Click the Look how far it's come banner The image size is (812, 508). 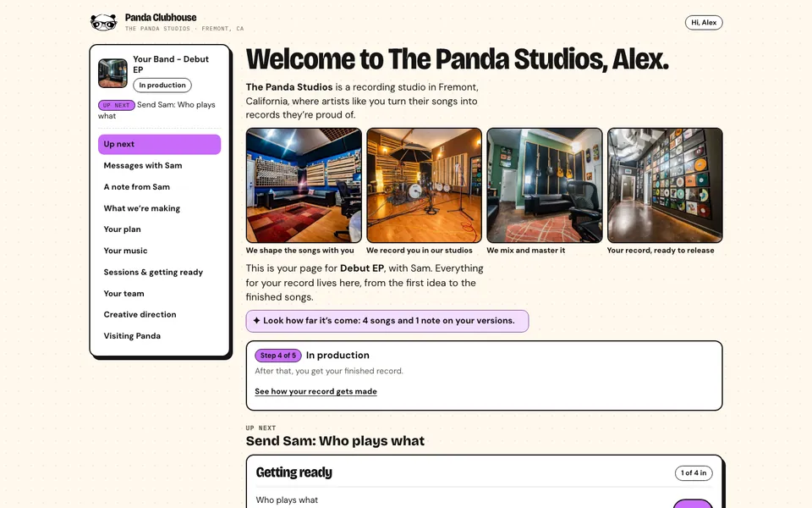pyautogui.click(x=387, y=321)
